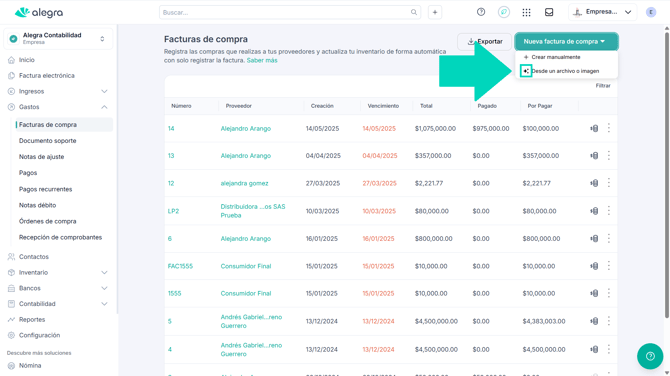Open invoice number FAC1555
670x376 pixels.
click(180, 266)
